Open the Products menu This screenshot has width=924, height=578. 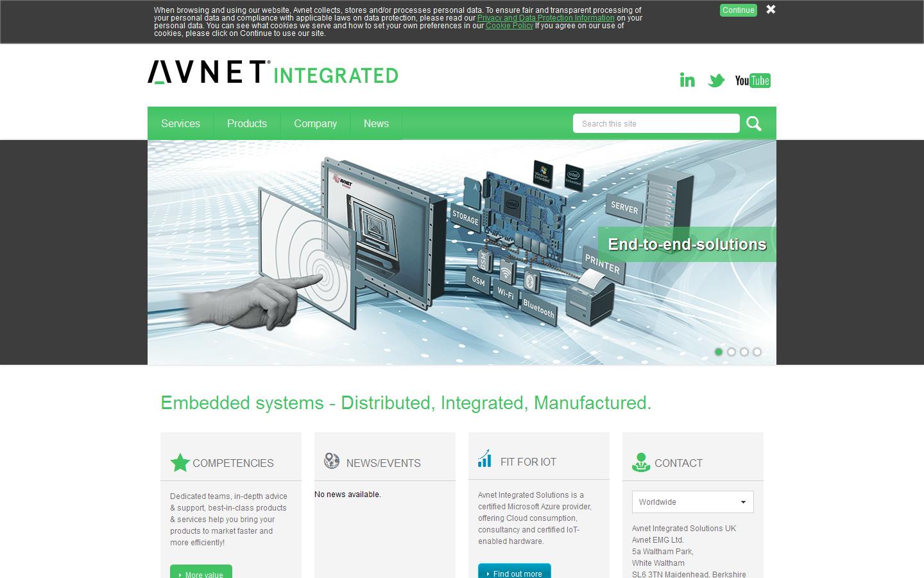click(247, 123)
